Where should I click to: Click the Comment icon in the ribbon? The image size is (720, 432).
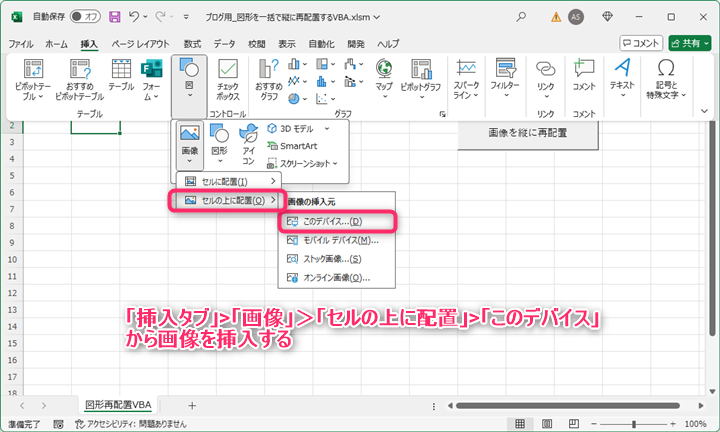coord(583,75)
